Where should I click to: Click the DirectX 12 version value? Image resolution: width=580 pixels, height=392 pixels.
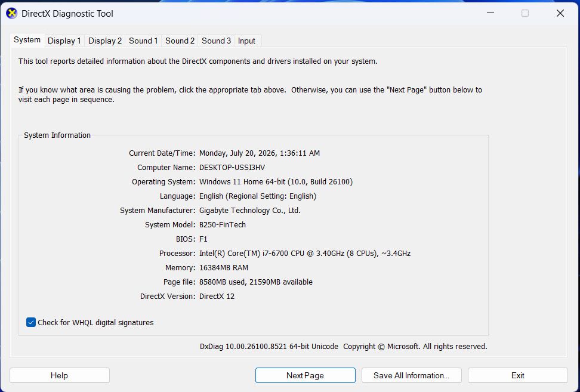click(x=217, y=297)
